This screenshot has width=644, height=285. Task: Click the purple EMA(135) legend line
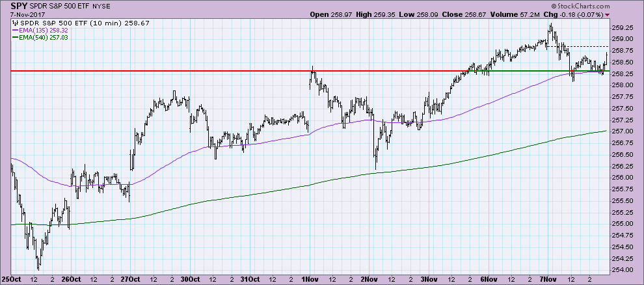tap(16, 30)
